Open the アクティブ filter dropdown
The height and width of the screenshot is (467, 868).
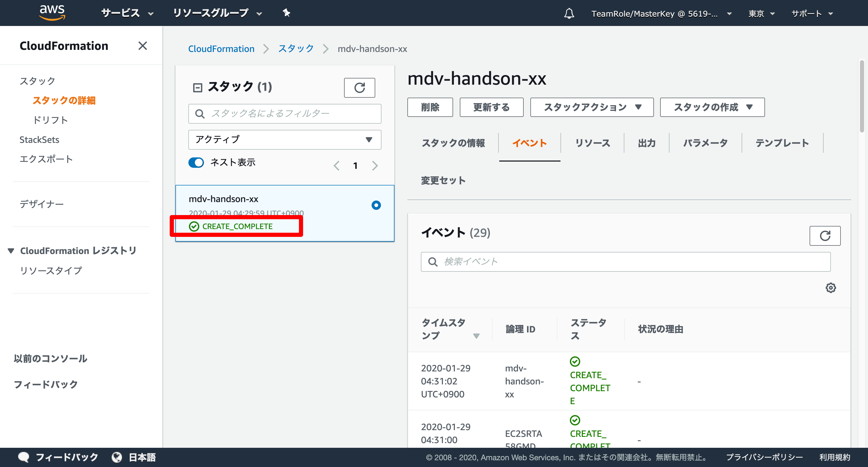click(285, 139)
